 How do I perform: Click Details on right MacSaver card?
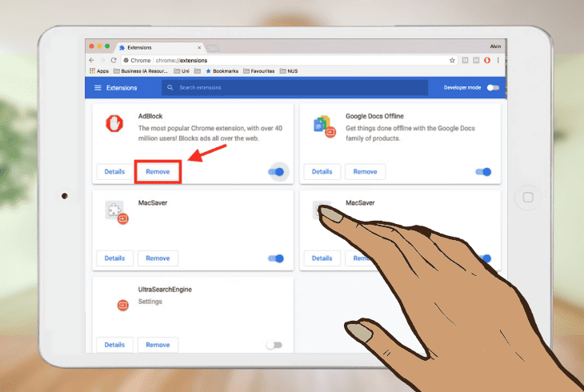pyautogui.click(x=322, y=258)
